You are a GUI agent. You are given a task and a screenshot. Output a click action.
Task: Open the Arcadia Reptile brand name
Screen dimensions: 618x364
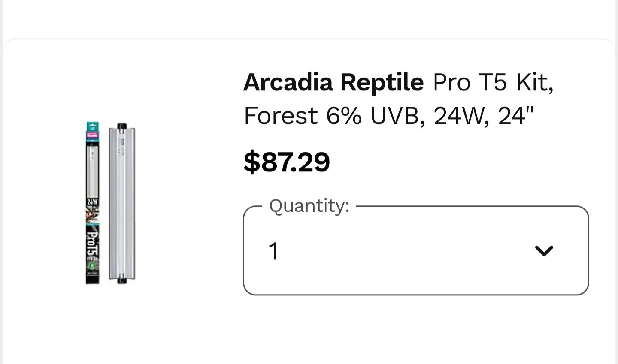pyautogui.click(x=333, y=82)
